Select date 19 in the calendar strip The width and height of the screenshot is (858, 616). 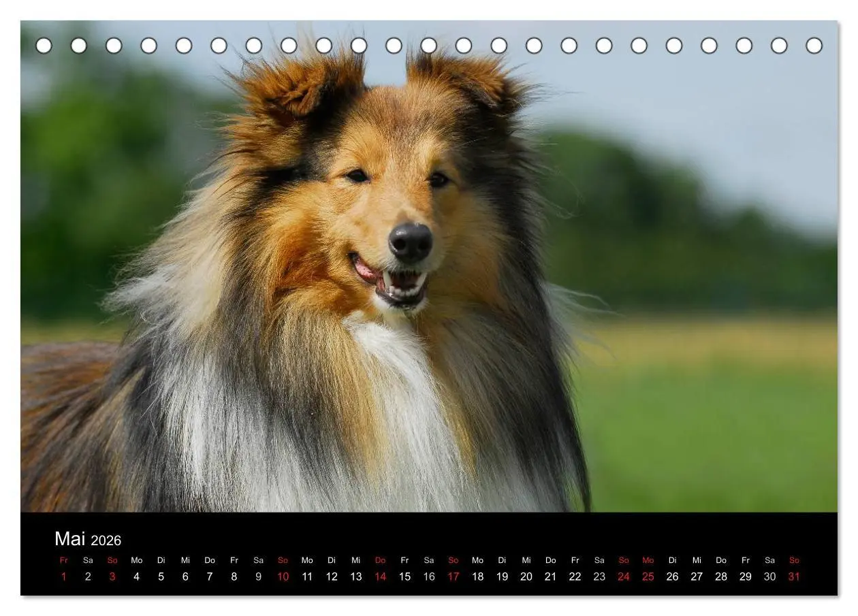pos(502,577)
